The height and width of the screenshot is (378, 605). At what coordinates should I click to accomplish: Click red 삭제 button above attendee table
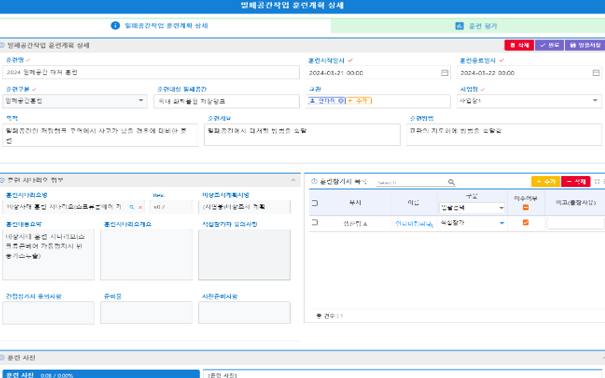click(576, 181)
